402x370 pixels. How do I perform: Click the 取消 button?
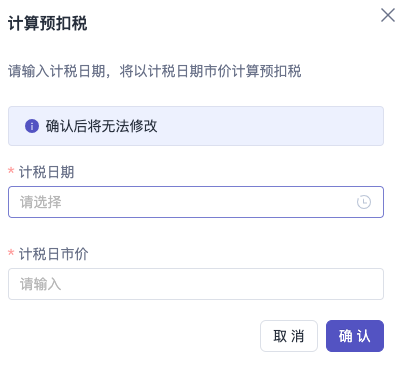click(x=289, y=336)
